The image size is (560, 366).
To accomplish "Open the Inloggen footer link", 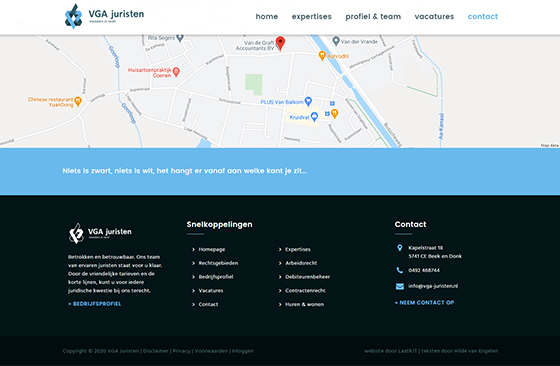I will (x=243, y=351).
